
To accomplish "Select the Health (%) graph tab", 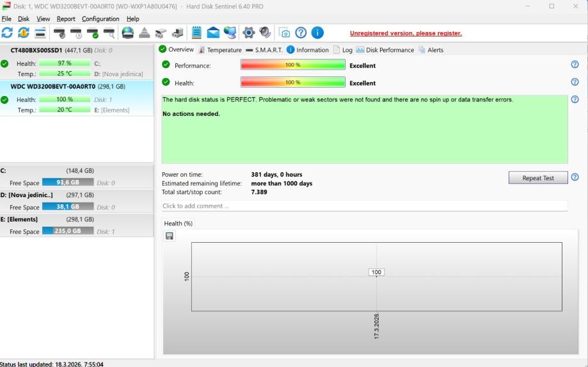I will coord(178,224).
